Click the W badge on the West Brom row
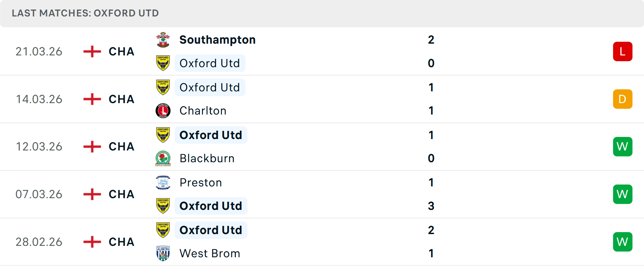644x266 pixels. 623,241
